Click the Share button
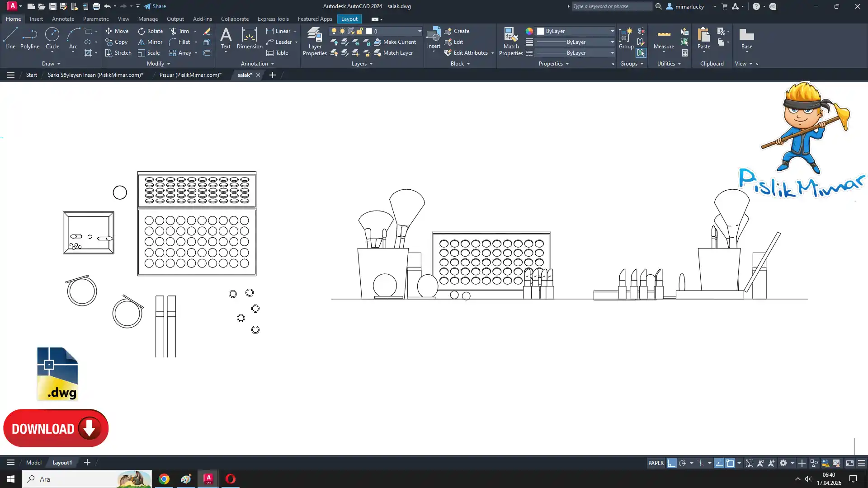Screen dimensions: 868x488 pos(155,6)
